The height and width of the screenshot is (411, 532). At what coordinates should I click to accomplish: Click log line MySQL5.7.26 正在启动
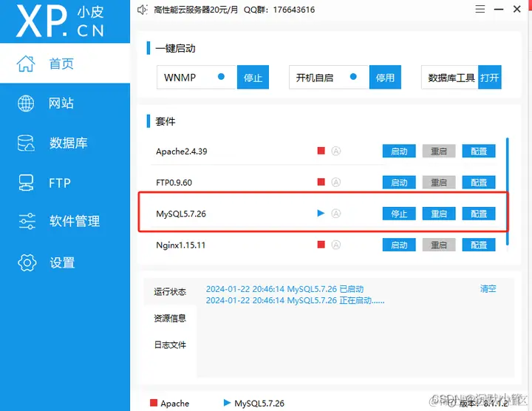[295, 300]
